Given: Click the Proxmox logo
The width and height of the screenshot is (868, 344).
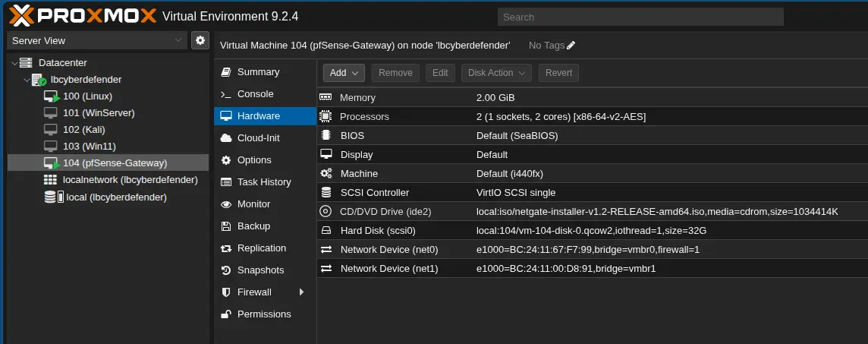Looking at the screenshot, I should [x=83, y=16].
